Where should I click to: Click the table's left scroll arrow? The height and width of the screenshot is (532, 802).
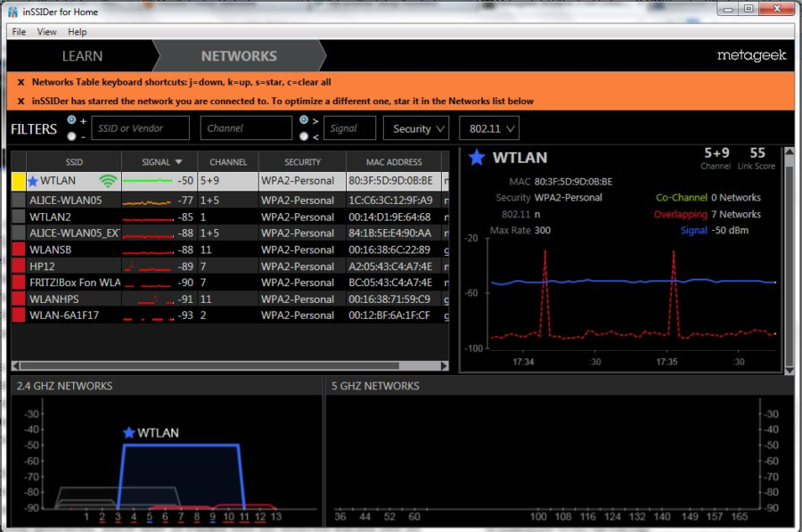tap(16, 365)
